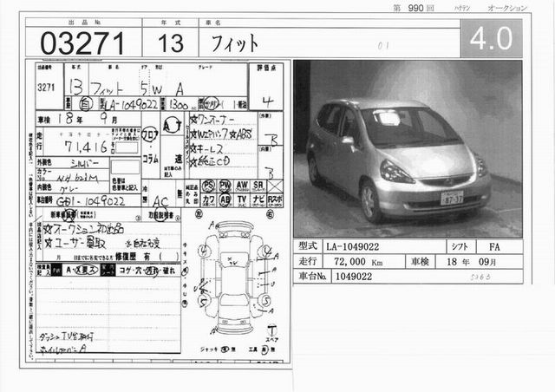Screen dimensions: 555x392
Task: Click the コゲ・穴・汚れ・破れ interior damage line
Action: (147, 271)
